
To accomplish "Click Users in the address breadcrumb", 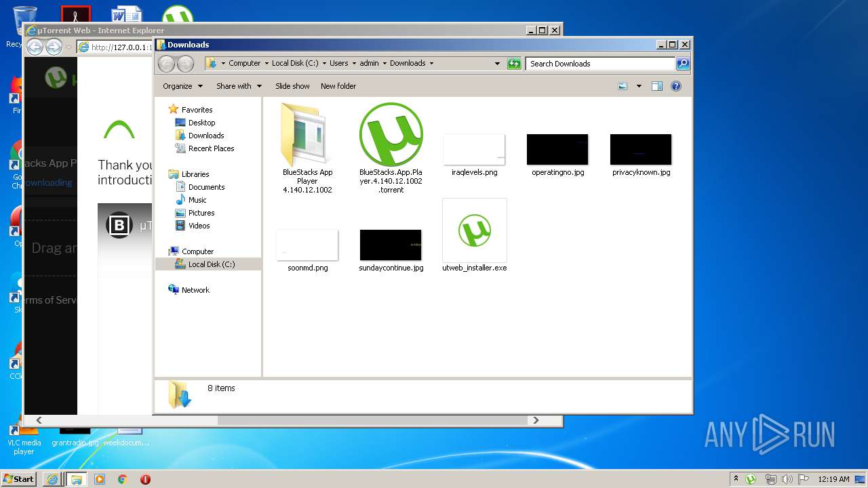I will 338,63.
